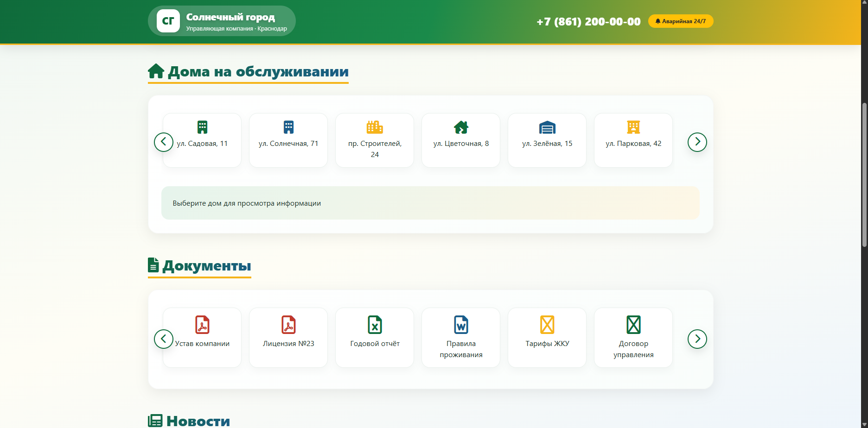Screen dimensions: 868x428
Task: Click the PDF icon for Лицензия №23
Action: point(288,325)
